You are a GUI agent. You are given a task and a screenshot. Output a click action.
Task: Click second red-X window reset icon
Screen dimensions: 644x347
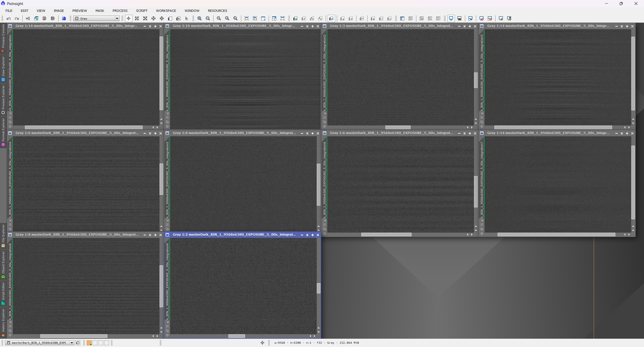coord(490,18)
